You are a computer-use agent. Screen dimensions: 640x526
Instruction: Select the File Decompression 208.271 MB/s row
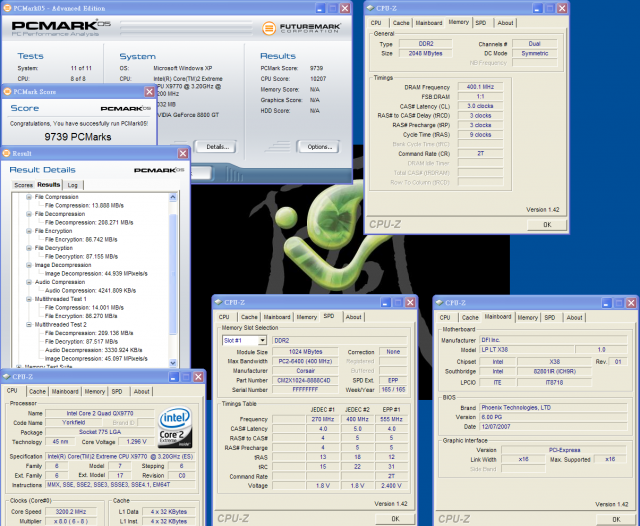tap(89, 222)
